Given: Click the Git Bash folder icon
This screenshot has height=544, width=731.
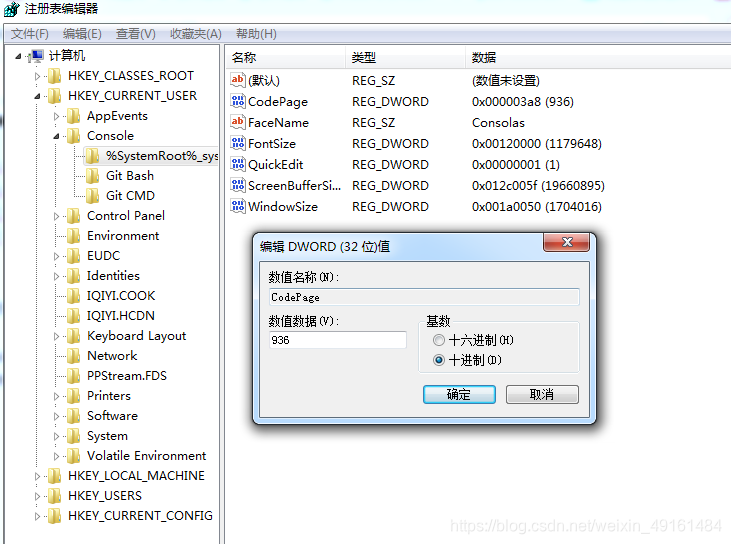Looking at the screenshot, I should pos(92,176).
